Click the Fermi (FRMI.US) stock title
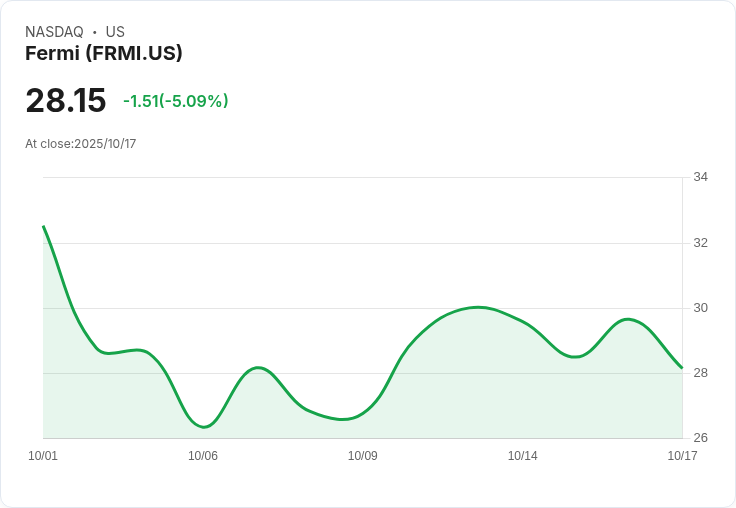 [103, 54]
